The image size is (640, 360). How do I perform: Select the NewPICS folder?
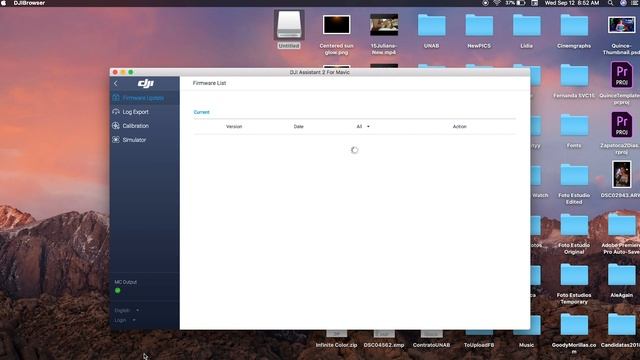click(x=479, y=26)
